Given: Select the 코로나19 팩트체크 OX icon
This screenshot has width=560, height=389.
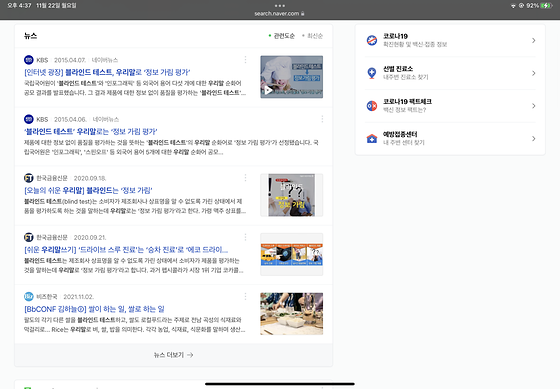Looking at the screenshot, I should [372, 106].
